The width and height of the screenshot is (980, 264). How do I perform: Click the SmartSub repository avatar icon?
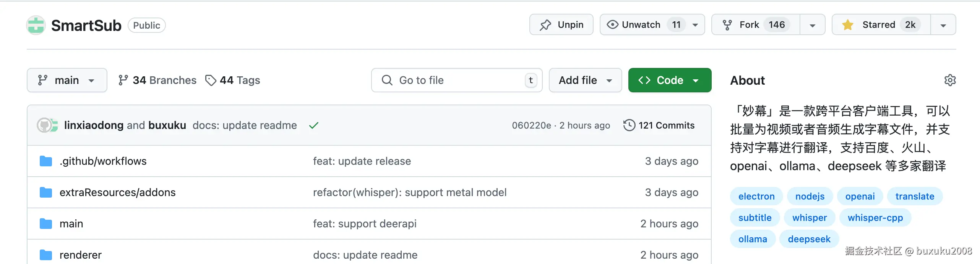pyautogui.click(x=36, y=25)
